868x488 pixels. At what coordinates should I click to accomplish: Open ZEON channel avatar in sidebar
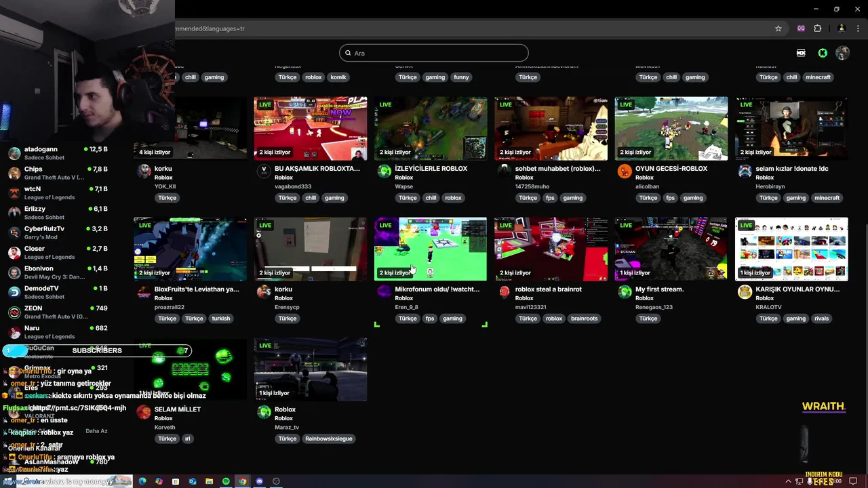click(14, 312)
